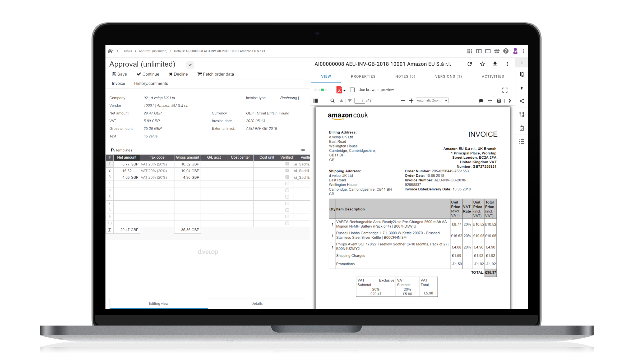The height and width of the screenshot is (364, 633).
Task: Collapse the right sidebar with the chevron
Action: (x=521, y=62)
